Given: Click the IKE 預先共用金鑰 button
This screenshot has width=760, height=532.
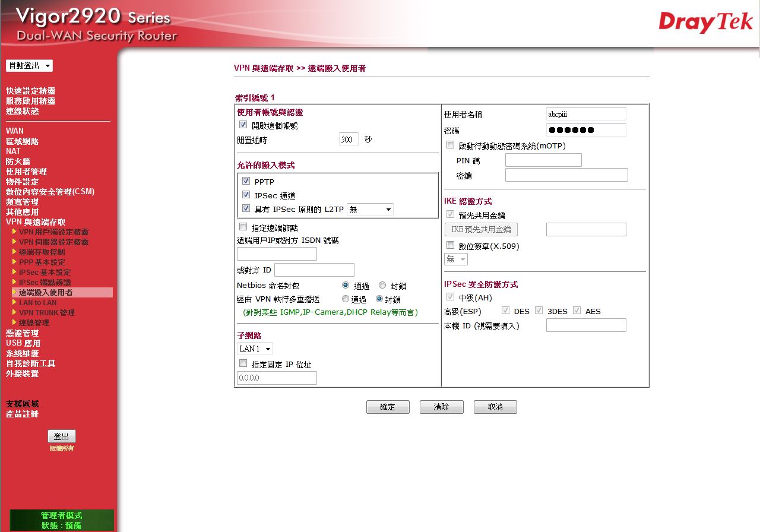Looking at the screenshot, I should point(481,229).
